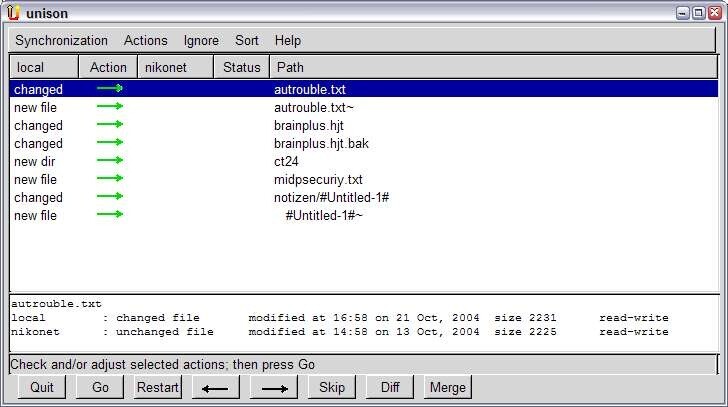The height and width of the screenshot is (407, 728).
Task: Select the midpsecuriy.txt row
Action: [x=364, y=180]
